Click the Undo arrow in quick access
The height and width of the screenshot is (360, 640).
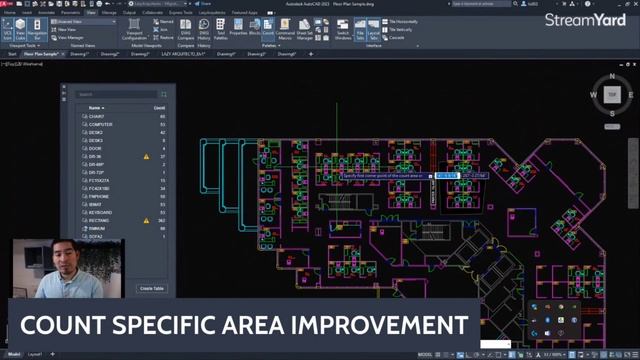(107, 4)
